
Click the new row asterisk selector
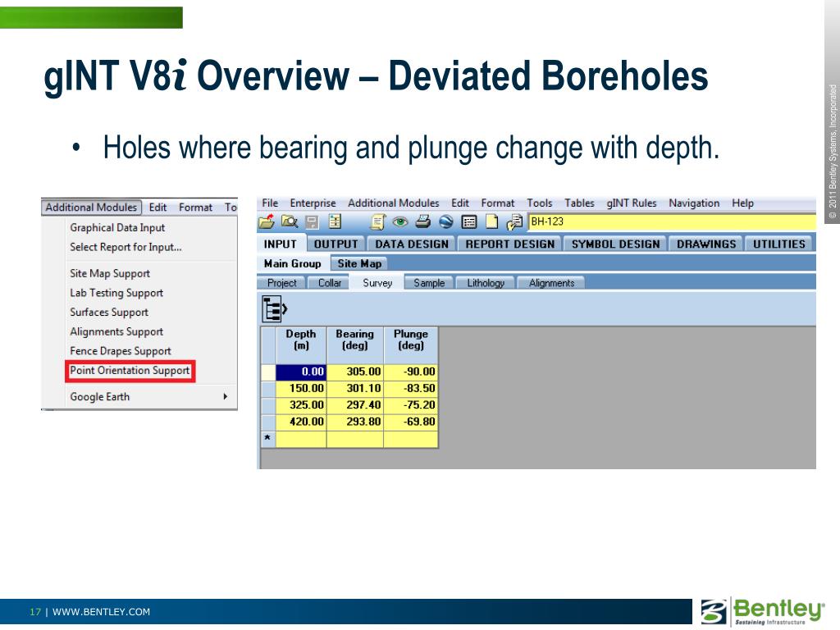tap(268, 439)
